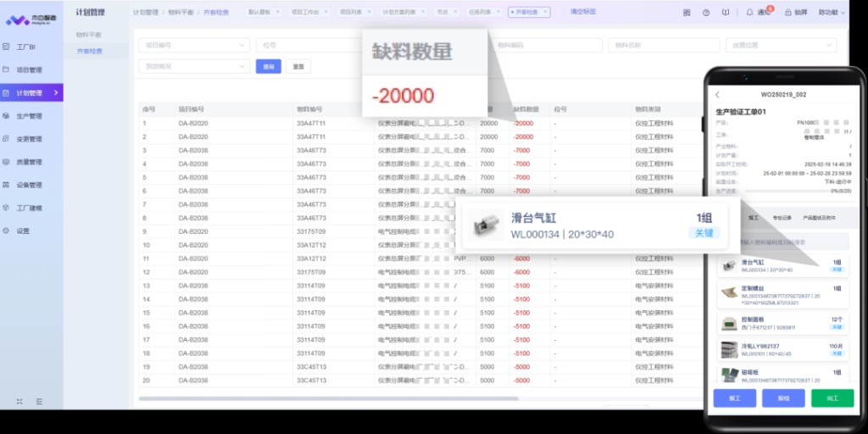Screen dimensions: 868x434
Task: Switch to the 计划方案列表 tab
Action: (398, 12)
